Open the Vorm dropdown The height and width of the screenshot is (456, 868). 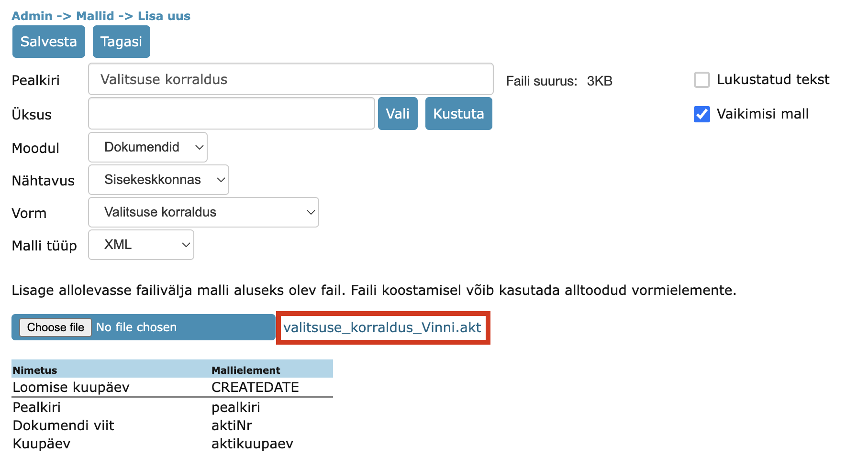tap(203, 212)
